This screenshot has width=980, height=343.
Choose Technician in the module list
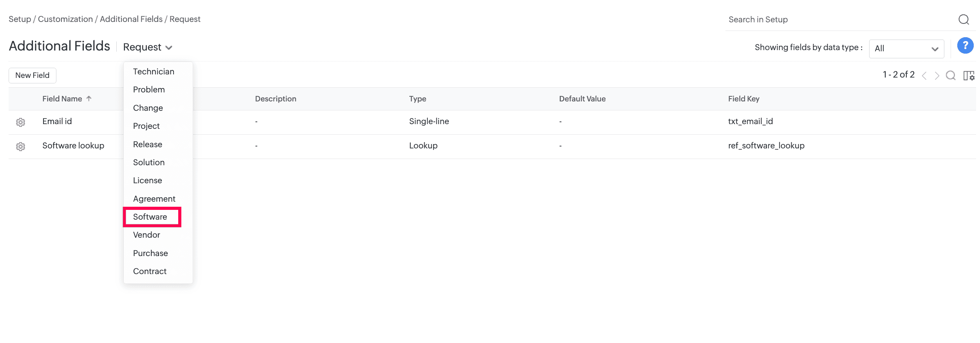(x=154, y=72)
